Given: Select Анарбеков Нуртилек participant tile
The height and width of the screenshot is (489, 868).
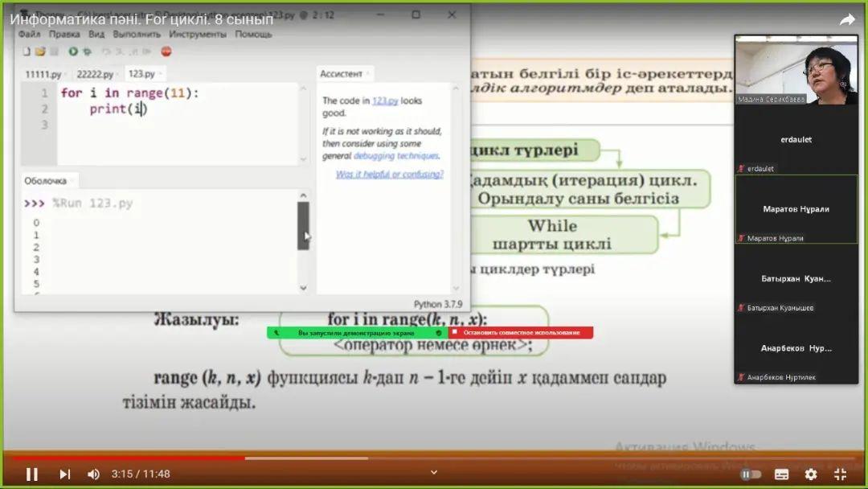Looking at the screenshot, I should pyautogui.click(x=796, y=349).
